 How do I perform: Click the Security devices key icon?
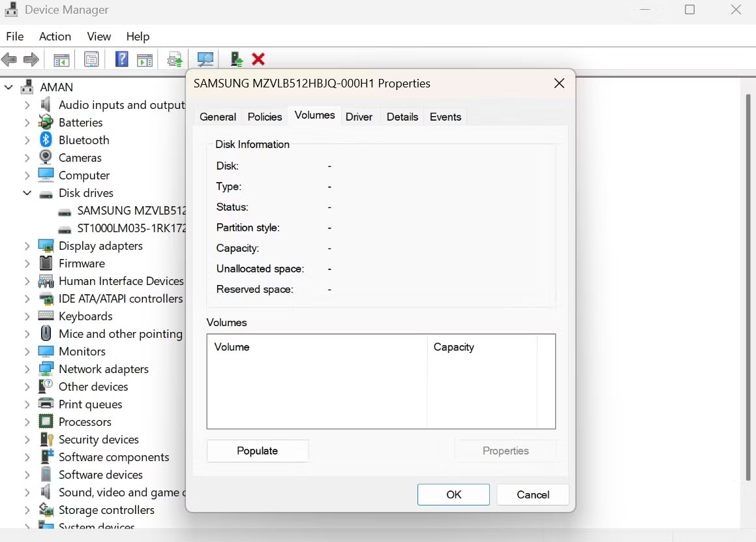(x=47, y=440)
